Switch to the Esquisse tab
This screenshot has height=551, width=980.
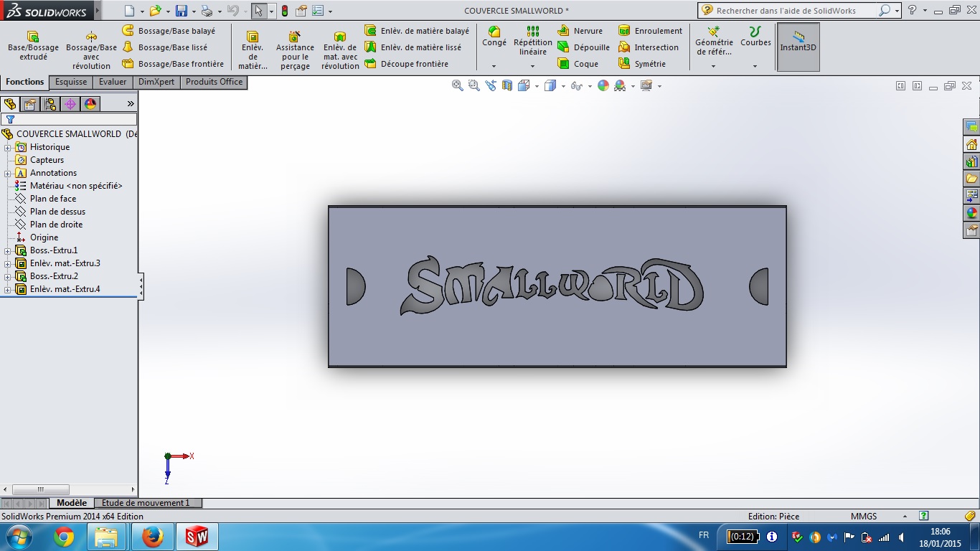[71, 82]
